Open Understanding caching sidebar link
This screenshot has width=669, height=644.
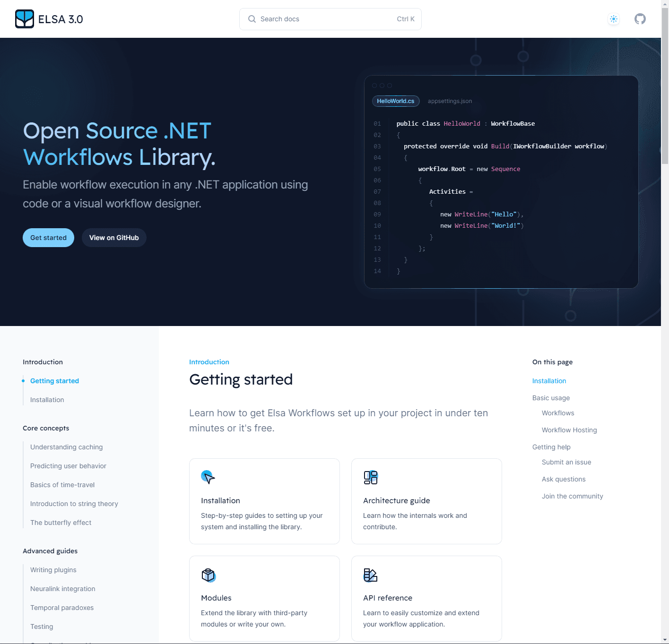(66, 447)
